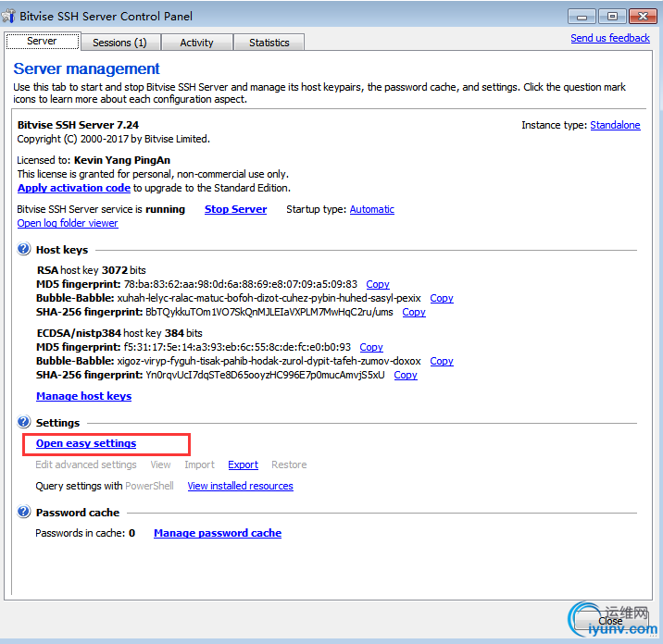Click the Stop Server link
The image size is (663, 644).
[235, 209]
